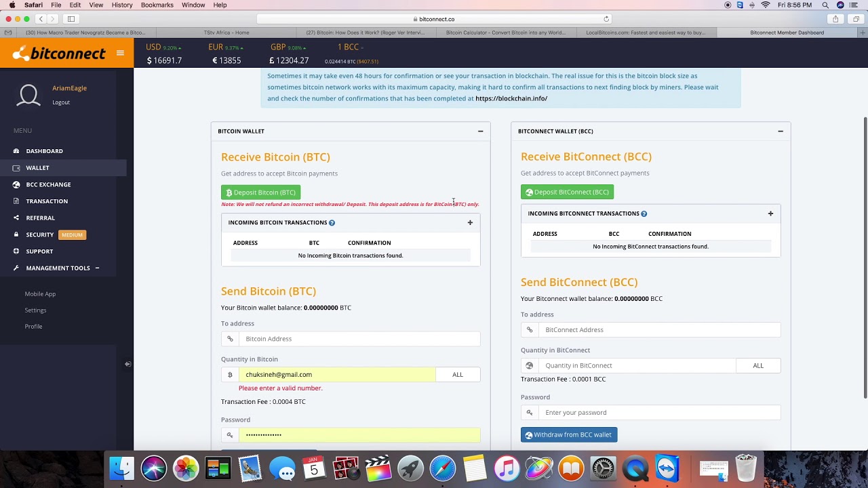Click the Logout link
The width and height of the screenshot is (868, 488).
pos(61,102)
